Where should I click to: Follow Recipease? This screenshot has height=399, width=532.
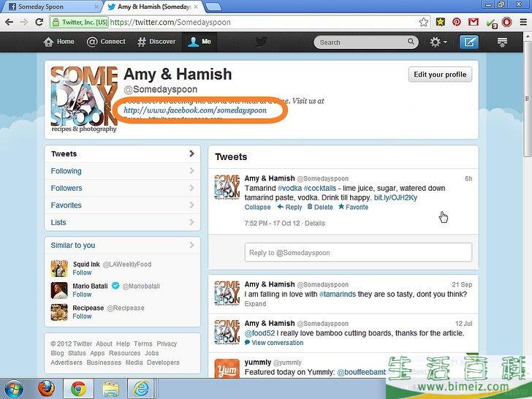click(x=82, y=316)
